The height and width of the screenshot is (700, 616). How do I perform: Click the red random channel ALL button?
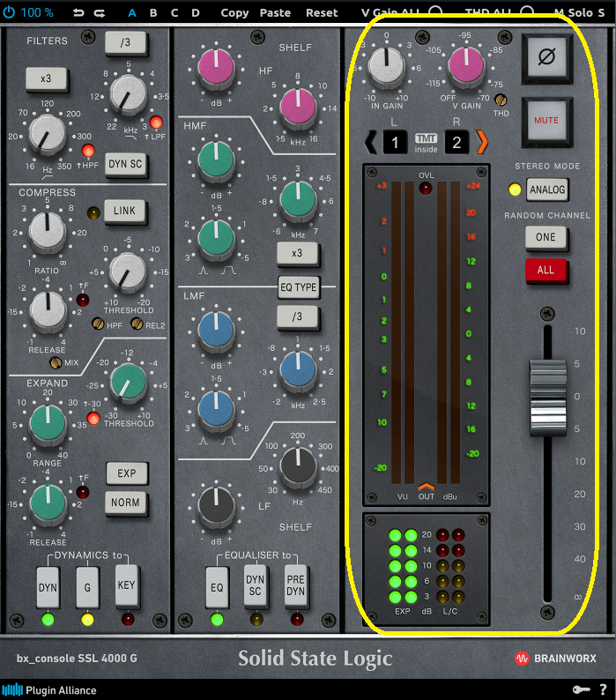click(x=545, y=270)
